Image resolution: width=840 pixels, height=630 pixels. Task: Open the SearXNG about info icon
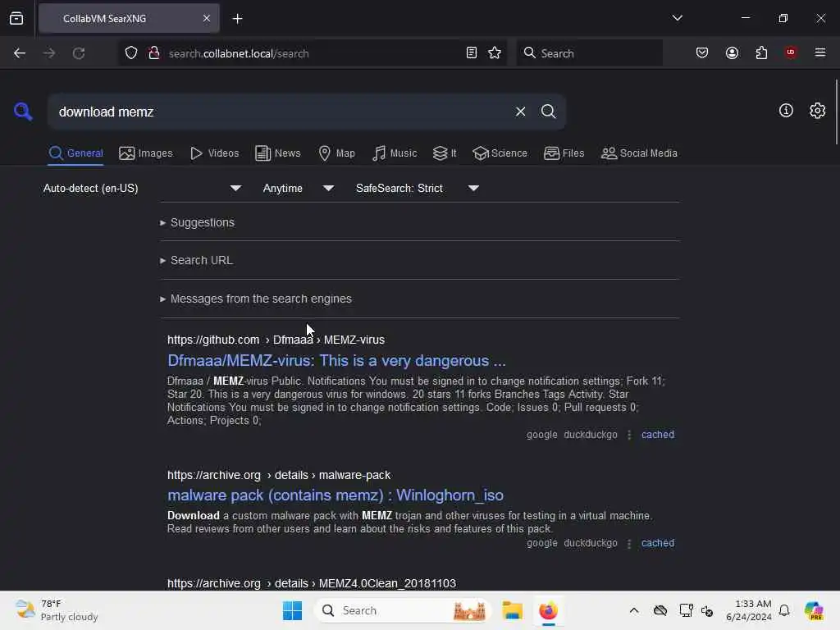click(786, 111)
